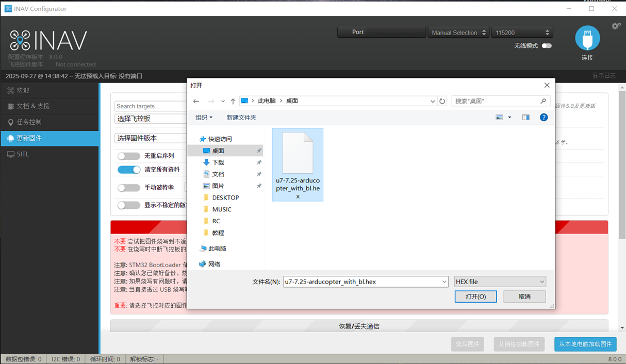Select the u7-7.25-arducopter_with_bl.hex file
Viewport: 626px width, 364px height.
click(298, 164)
